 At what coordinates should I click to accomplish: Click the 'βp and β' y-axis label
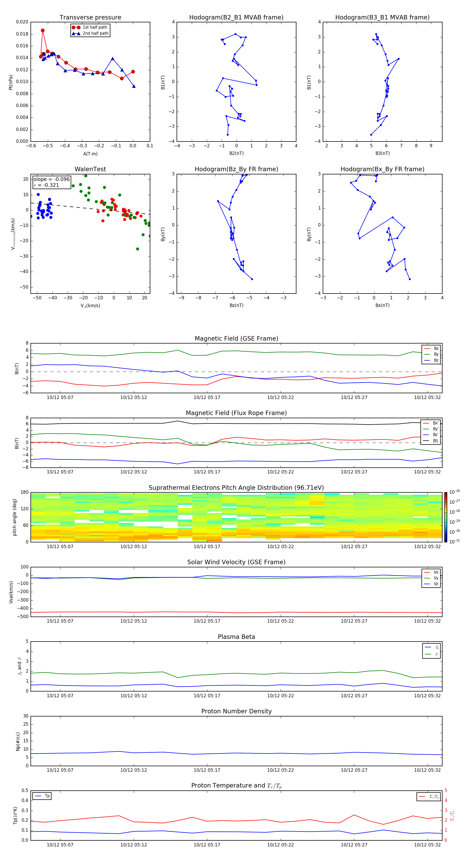[19, 667]
